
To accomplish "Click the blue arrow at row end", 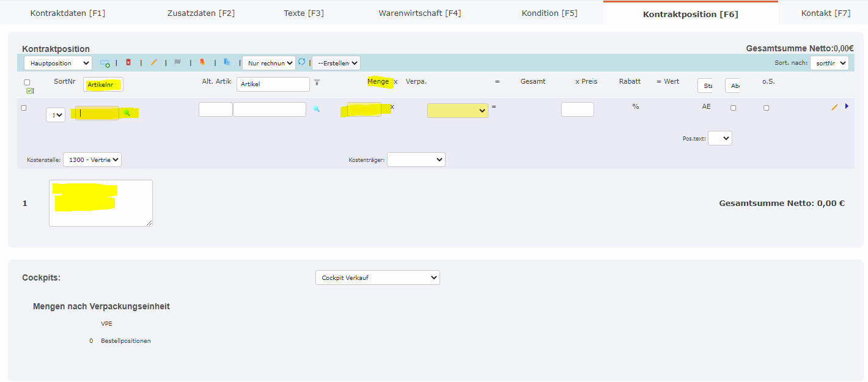I will click(x=847, y=106).
